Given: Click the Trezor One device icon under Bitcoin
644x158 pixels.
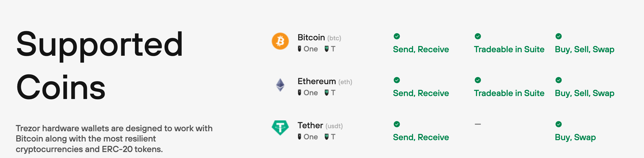Looking at the screenshot, I should tap(300, 49).
